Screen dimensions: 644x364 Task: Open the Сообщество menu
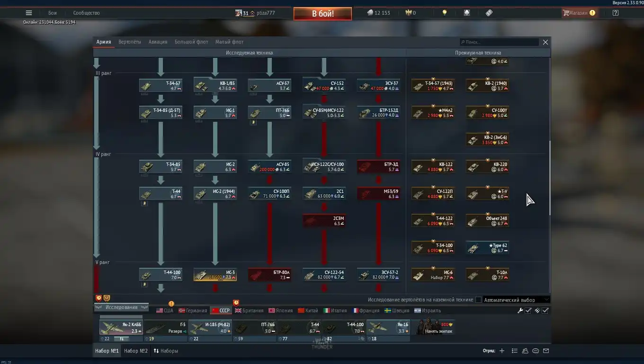pyautogui.click(x=86, y=13)
